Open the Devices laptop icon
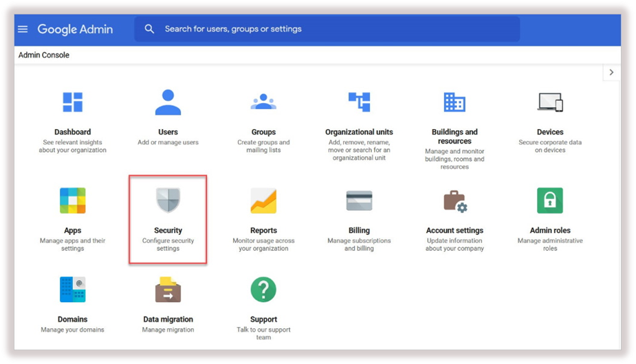Image resolution: width=636 pixels, height=364 pixels. 551,102
